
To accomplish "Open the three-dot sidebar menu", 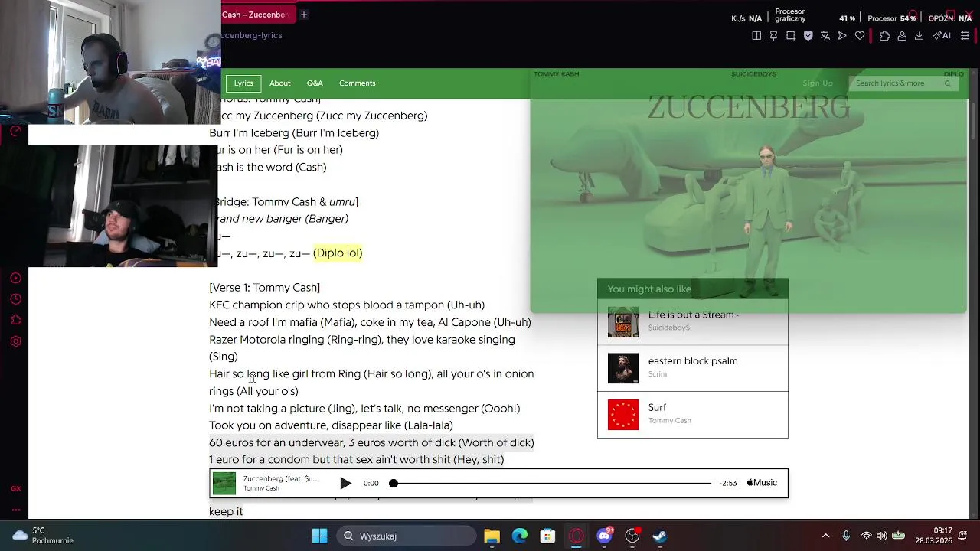I will coord(15,509).
